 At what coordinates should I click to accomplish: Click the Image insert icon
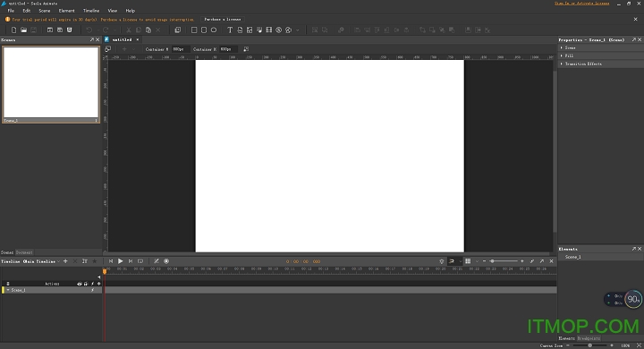click(250, 30)
